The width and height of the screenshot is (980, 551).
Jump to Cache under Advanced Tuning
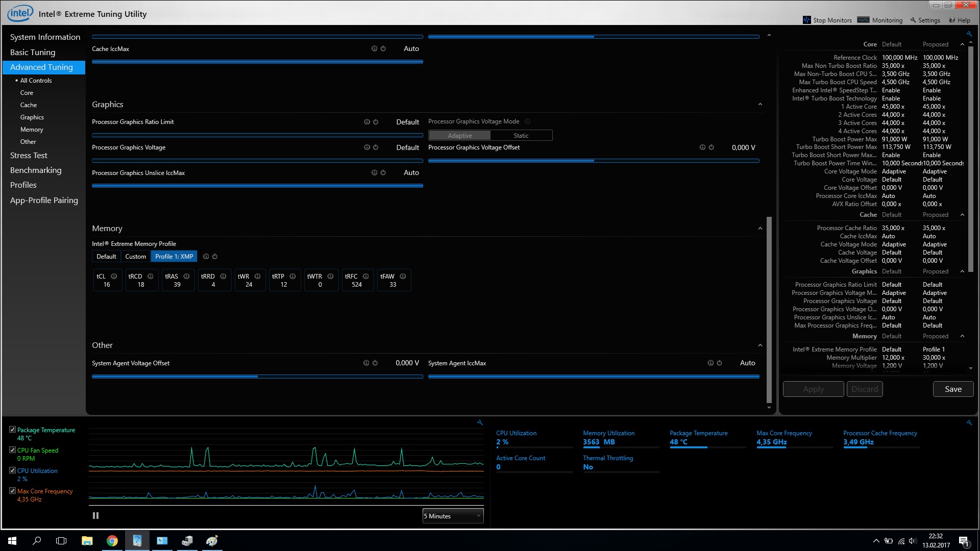pyautogui.click(x=29, y=105)
